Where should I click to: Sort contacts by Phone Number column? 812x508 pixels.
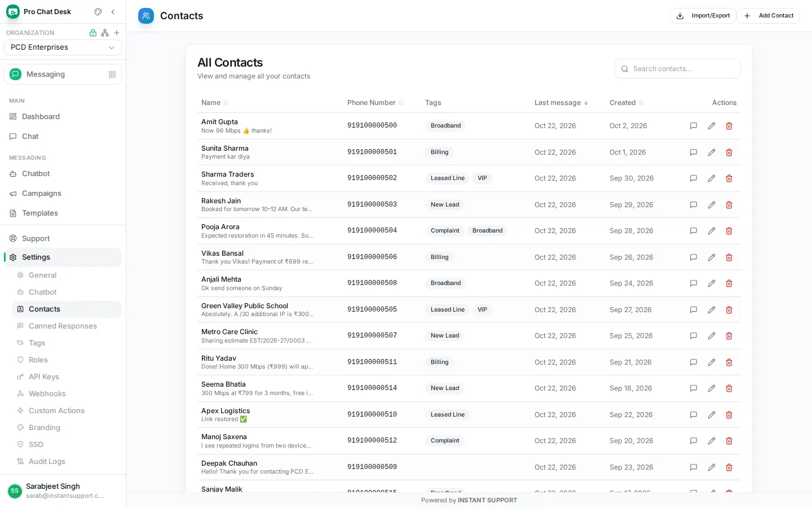click(x=376, y=103)
